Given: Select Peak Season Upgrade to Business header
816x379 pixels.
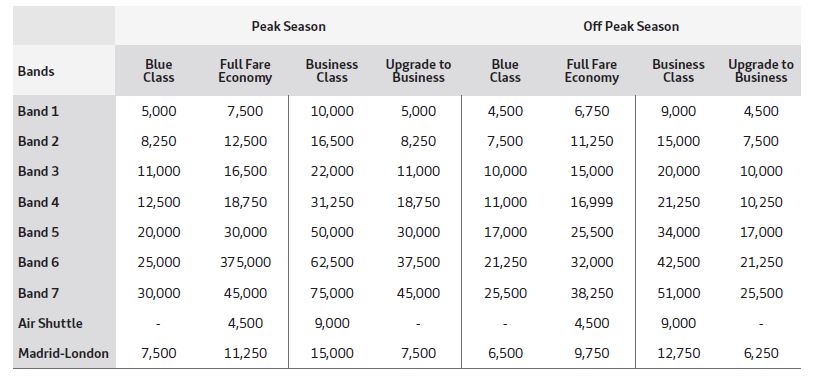Looking at the screenshot, I should [418, 71].
